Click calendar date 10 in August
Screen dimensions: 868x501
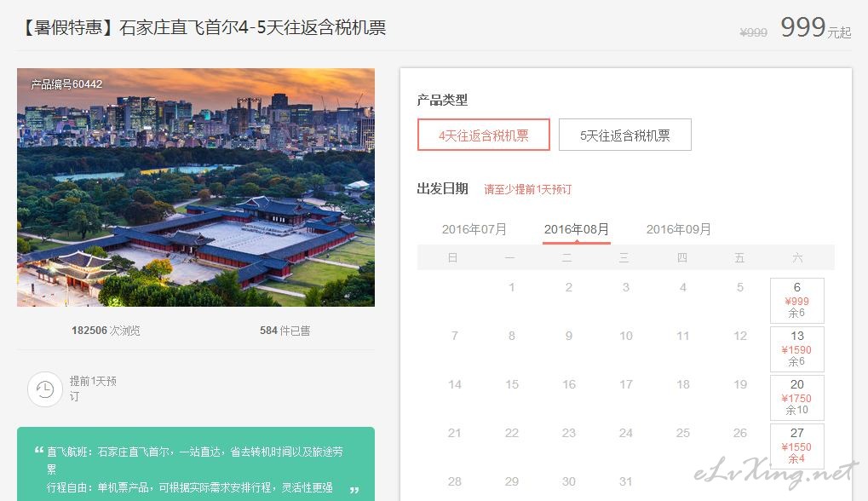625,336
